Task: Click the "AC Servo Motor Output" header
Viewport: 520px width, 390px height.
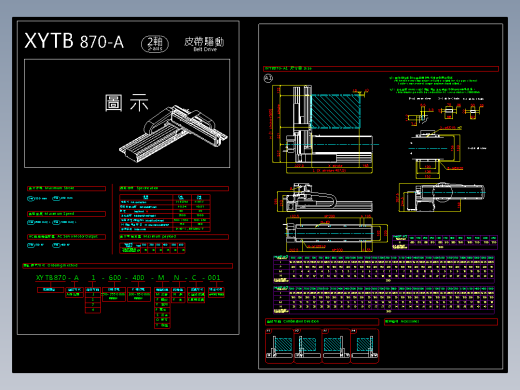Action: [66, 237]
